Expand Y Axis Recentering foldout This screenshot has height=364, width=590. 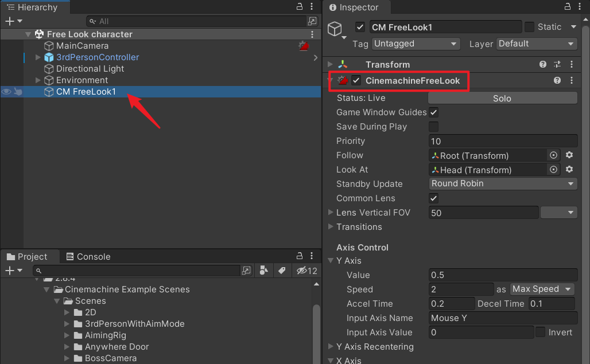(331, 346)
